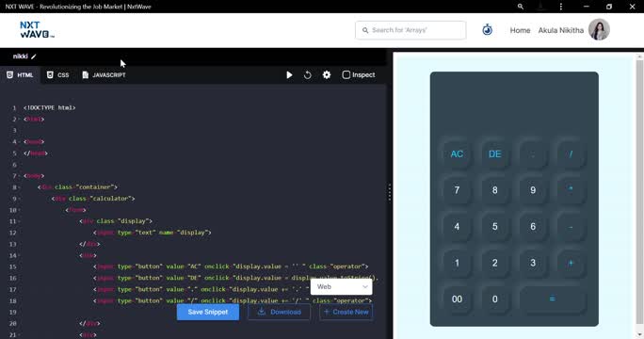Switch to the CSS tab
This screenshot has height=339, width=644.
(58, 74)
